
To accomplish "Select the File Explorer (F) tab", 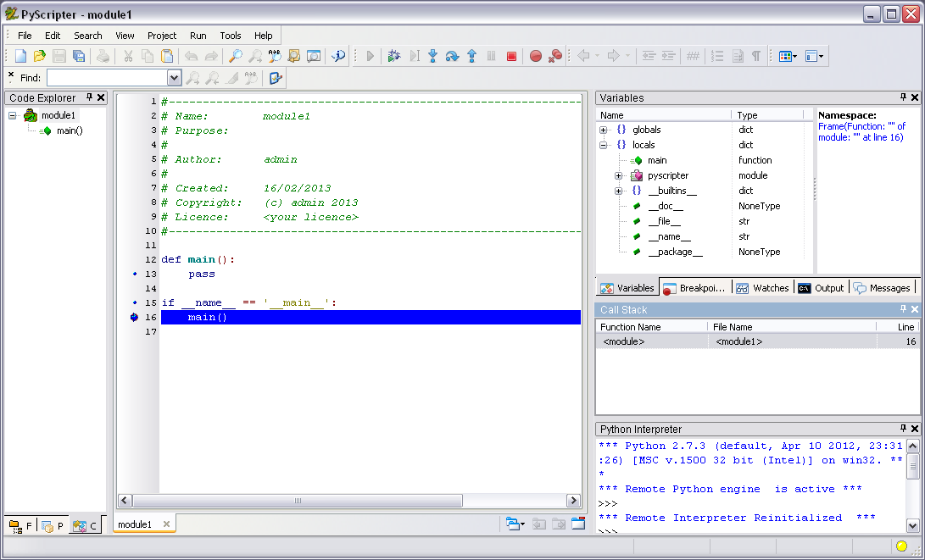I will point(20,526).
